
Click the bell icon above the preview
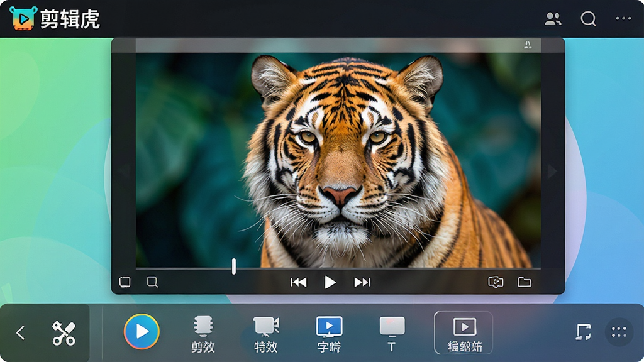pyautogui.click(x=528, y=45)
